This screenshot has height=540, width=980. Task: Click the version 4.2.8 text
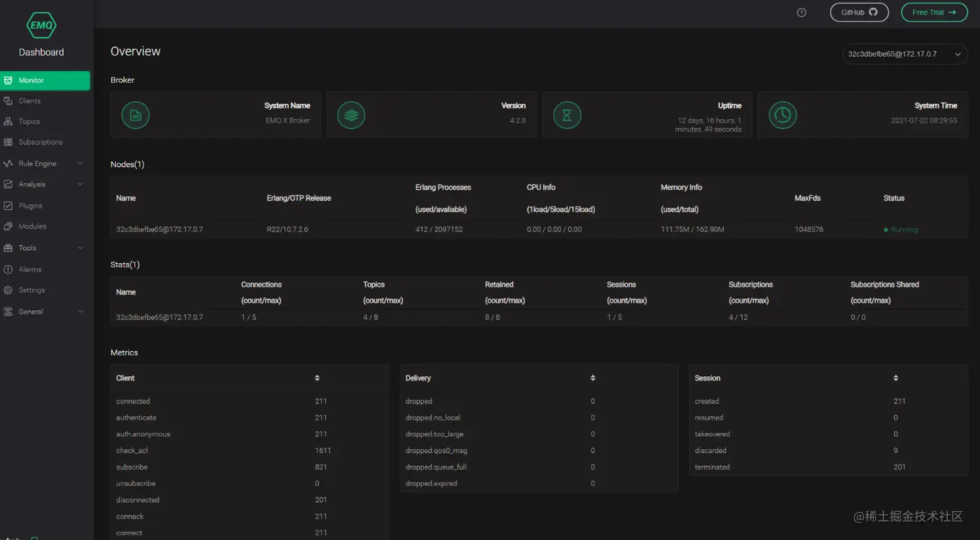pos(518,121)
